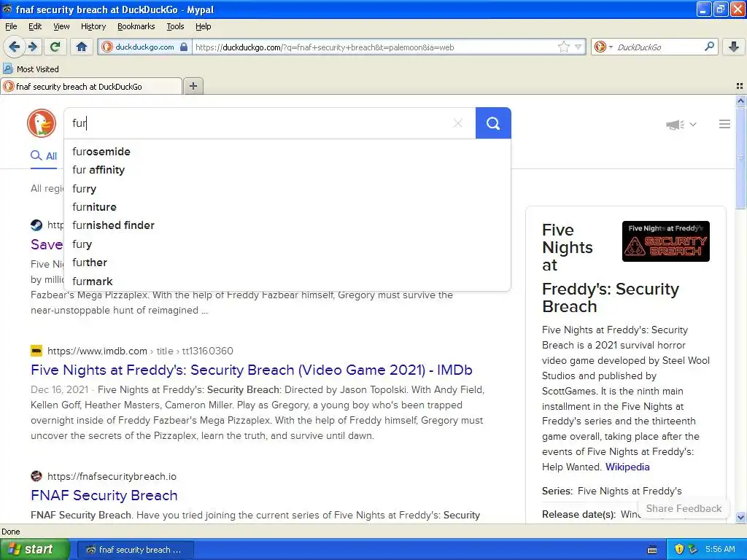Click the DuckDuckGo duck logo
Screen dimensions: 747x560
tap(42, 123)
